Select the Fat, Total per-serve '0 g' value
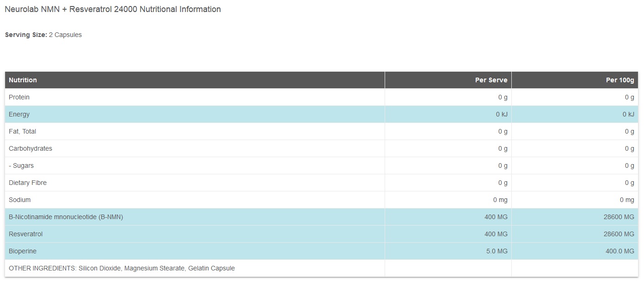 click(503, 131)
